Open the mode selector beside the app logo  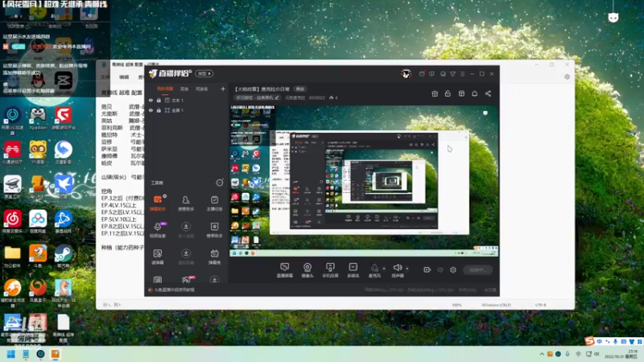204,73
